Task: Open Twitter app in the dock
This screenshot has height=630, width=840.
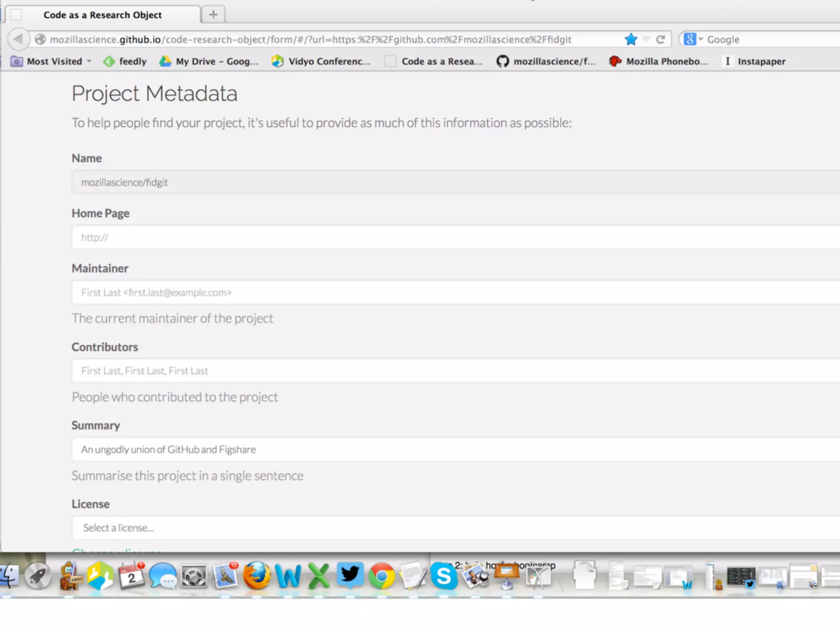Action: pyautogui.click(x=350, y=574)
